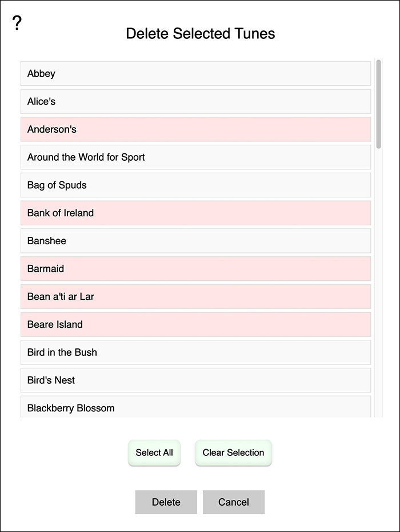Select the Bag of Spuds tune

point(195,185)
